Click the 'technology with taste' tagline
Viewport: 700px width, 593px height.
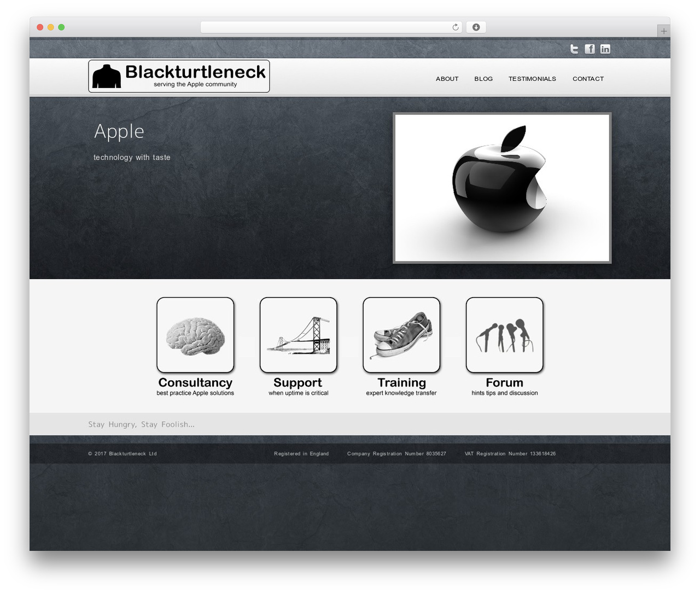(132, 158)
